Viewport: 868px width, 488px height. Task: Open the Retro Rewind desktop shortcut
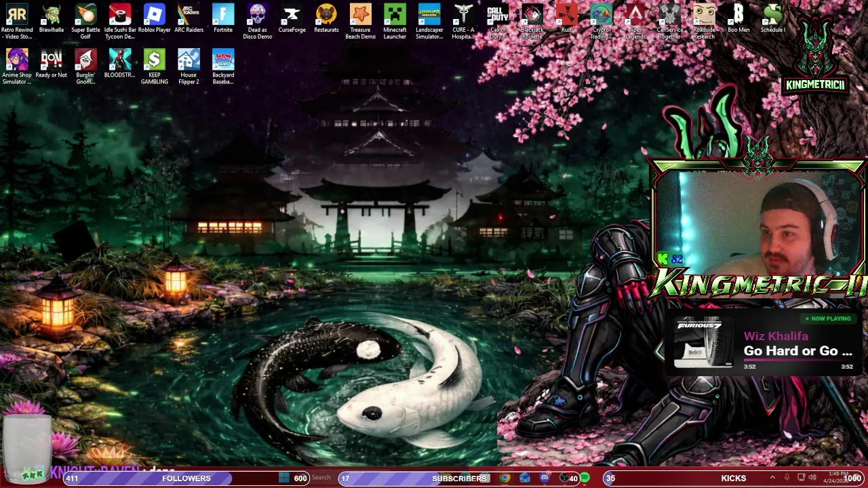click(x=17, y=22)
